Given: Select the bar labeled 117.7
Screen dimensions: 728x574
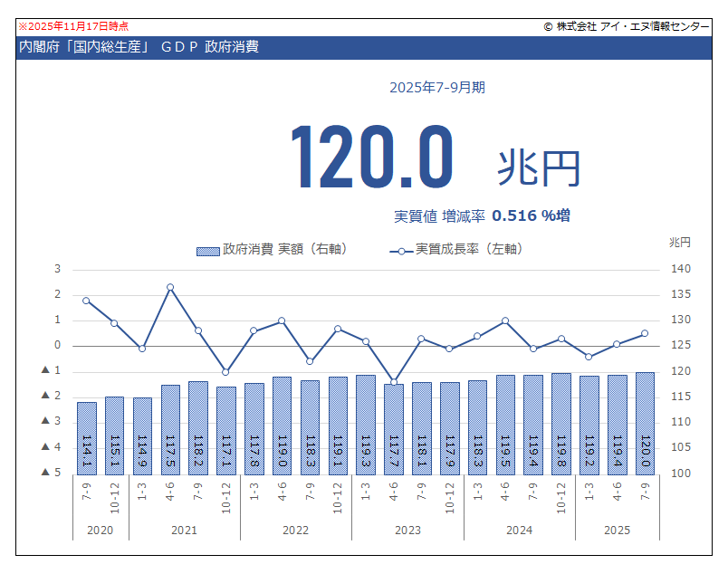Looking at the screenshot, I should (x=394, y=429).
